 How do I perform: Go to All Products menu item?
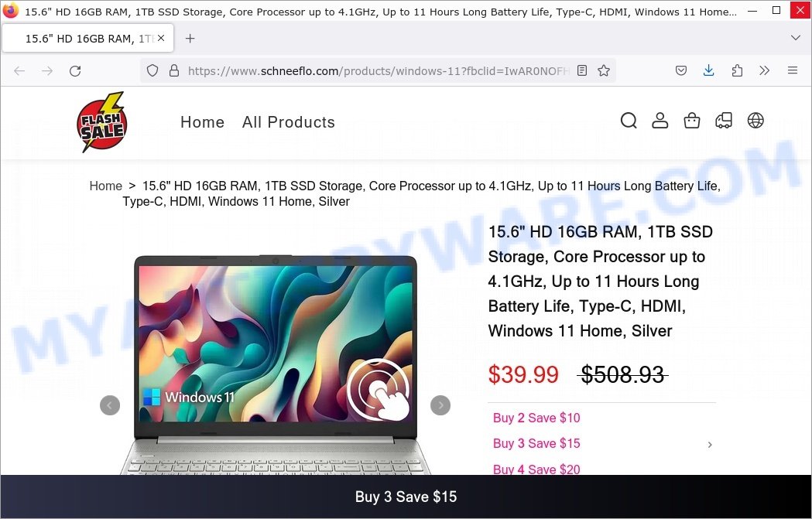289,122
